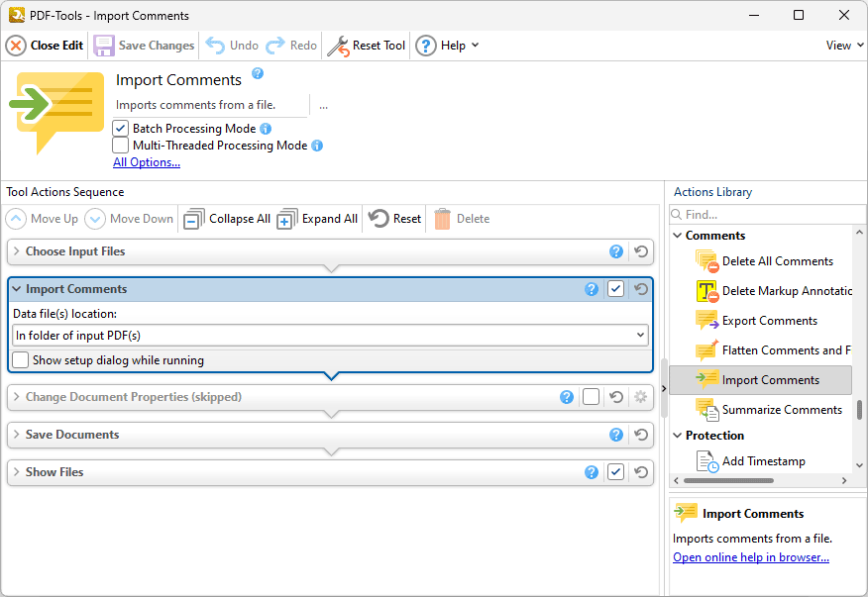The image size is (868, 597).
Task: Open the Data file(s) location dropdown
Action: (330, 336)
